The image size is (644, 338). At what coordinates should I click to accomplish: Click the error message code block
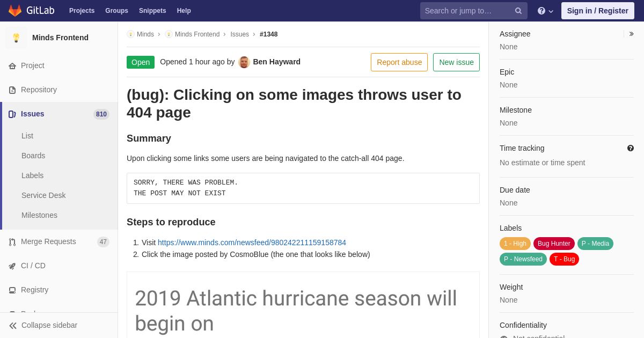click(303, 188)
